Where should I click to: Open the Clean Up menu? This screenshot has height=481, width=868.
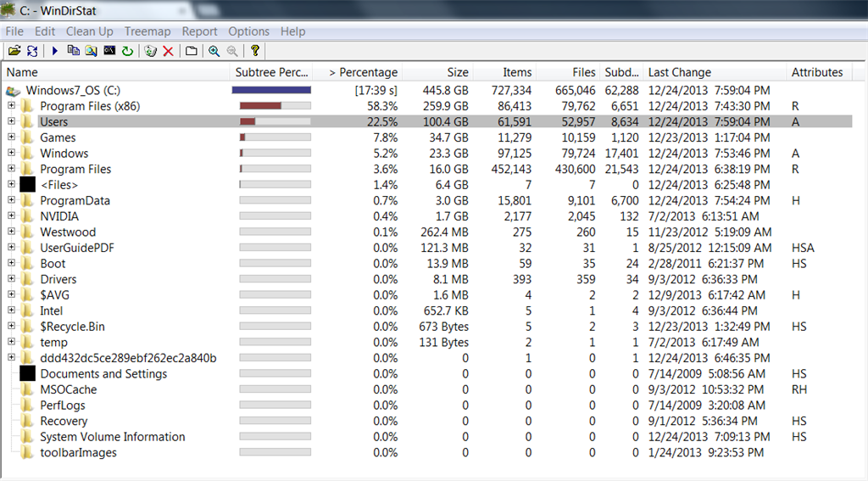pyautogui.click(x=90, y=31)
